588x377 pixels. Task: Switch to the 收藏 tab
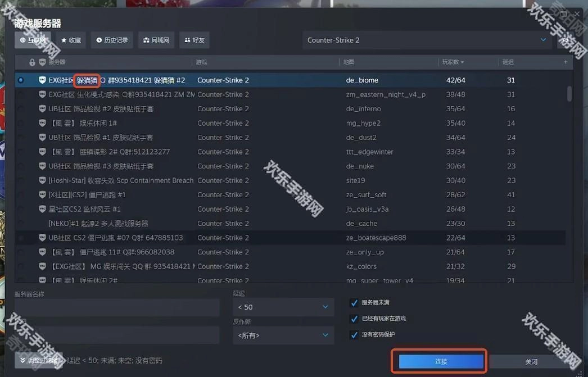click(71, 40)
